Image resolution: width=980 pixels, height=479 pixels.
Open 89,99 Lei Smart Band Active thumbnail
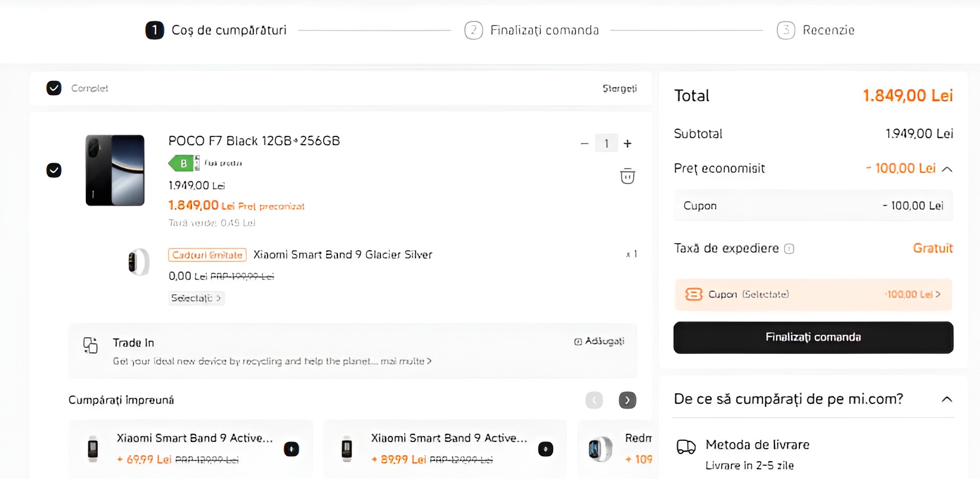pyautogui.click(x=347, y=449)
